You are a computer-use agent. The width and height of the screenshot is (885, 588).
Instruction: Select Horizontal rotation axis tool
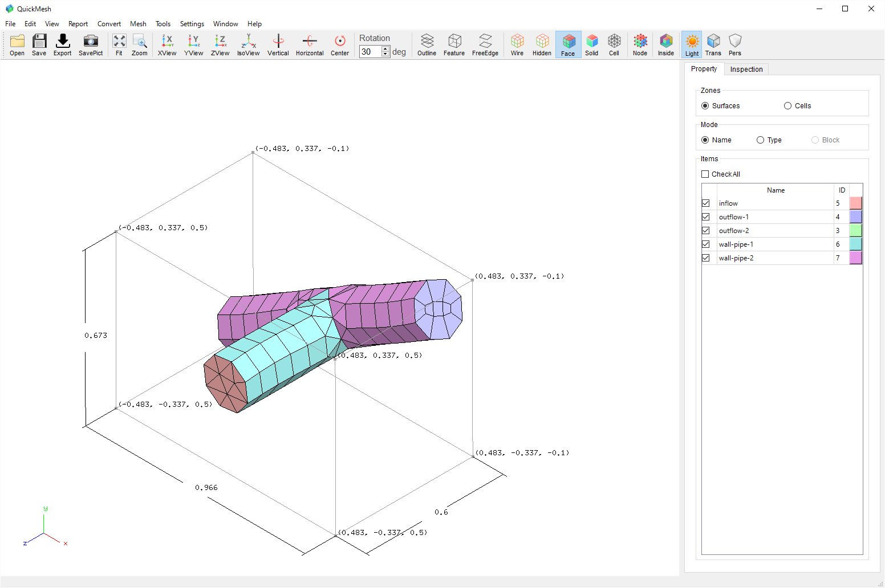pyautogui.click(x=310, y=44)
